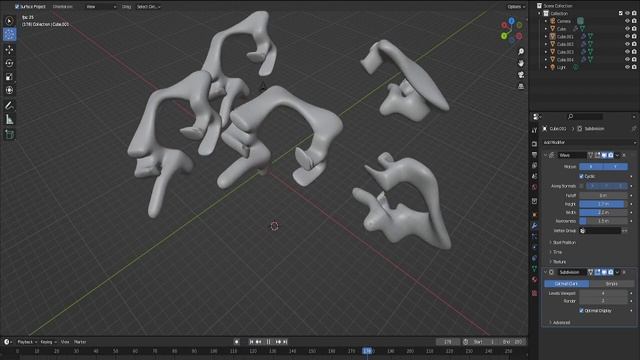
Task: Remove the Wave modifier with its X button
Action: [x=624, y=156]
